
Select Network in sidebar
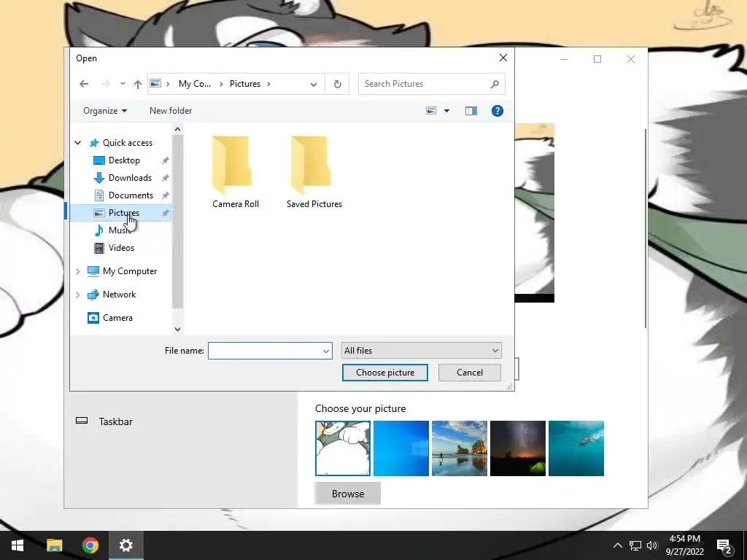click(119, 295)
